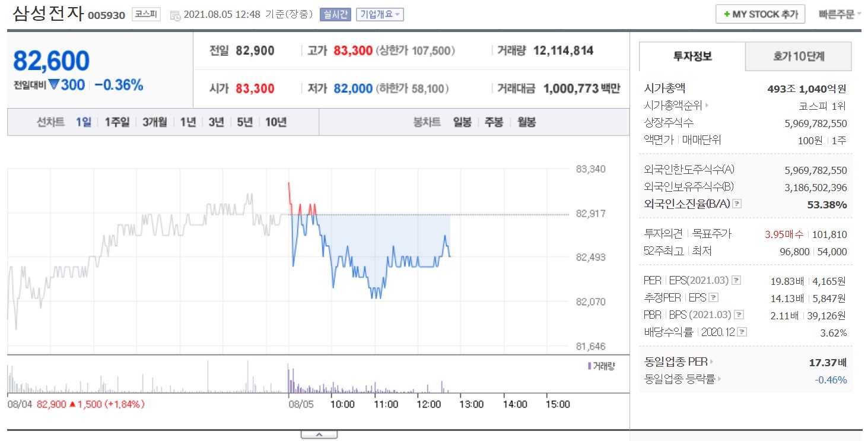Click the 상한가 107,500 text
Screen dimensions: 868x441
[x=415, y=51]
